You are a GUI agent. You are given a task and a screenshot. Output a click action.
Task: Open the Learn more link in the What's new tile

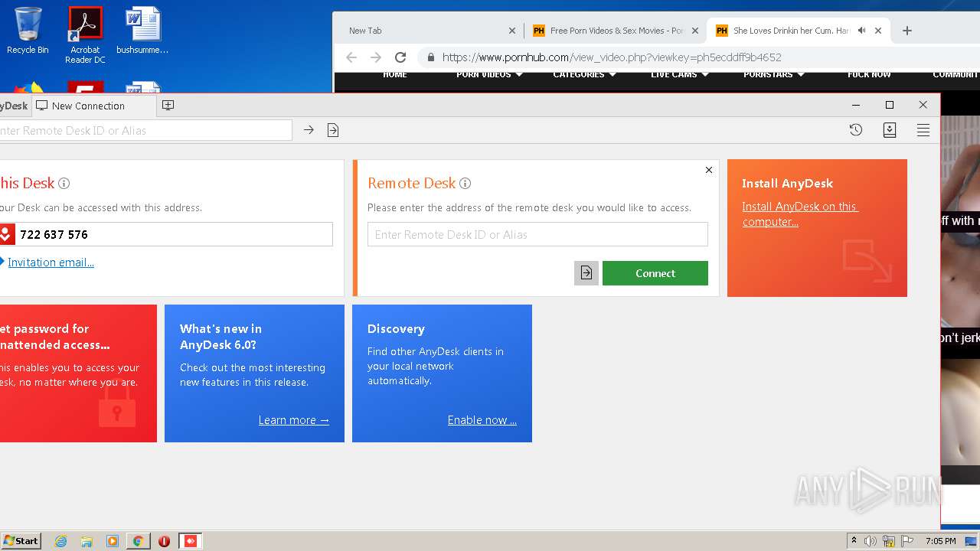tap(294, 420)
